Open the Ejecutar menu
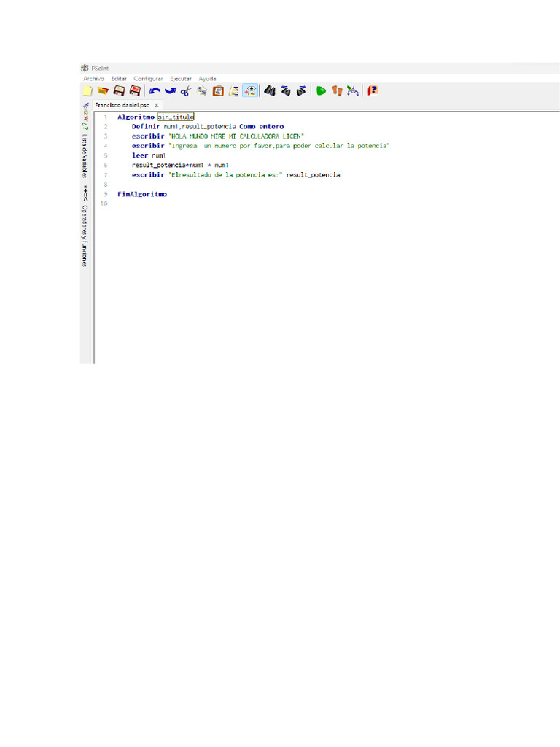This screenshot has width=560, height=747. point(181,79)
